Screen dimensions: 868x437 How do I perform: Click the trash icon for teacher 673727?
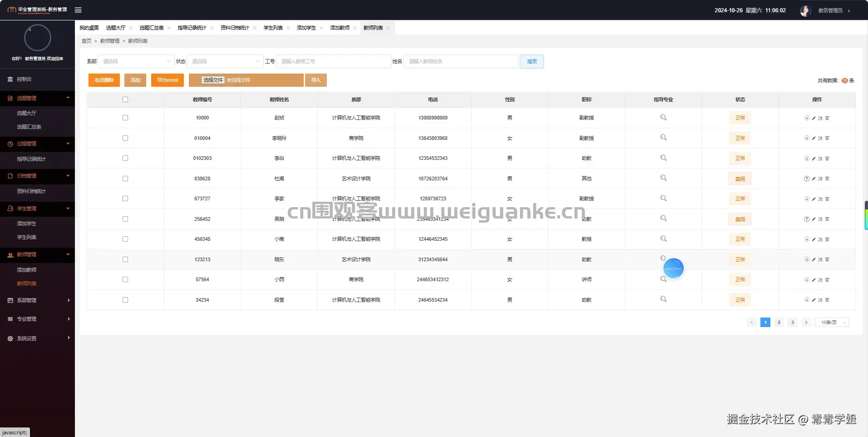click(827, 199)
